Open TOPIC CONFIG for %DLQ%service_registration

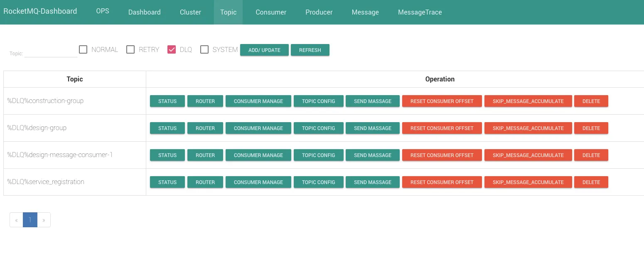[x=318, y=182]
